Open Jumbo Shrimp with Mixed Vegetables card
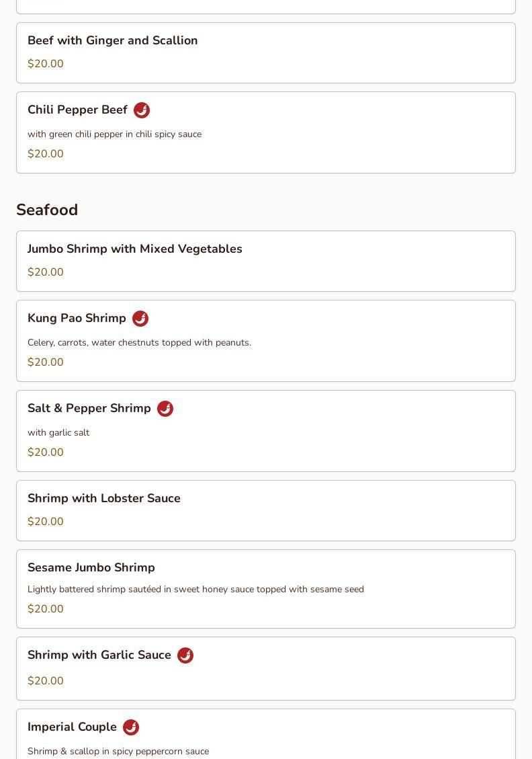 tap(266, 262)
